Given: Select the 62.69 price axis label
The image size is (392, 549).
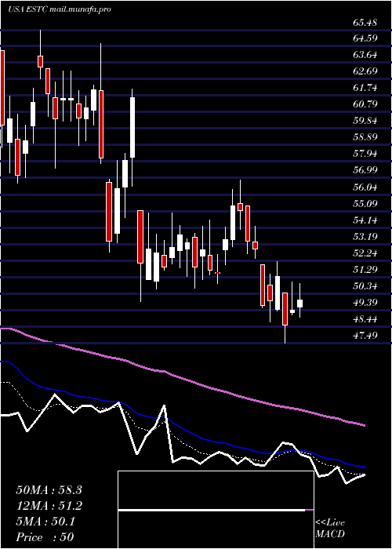Looking at the screenshot, I should pos(365,71).
